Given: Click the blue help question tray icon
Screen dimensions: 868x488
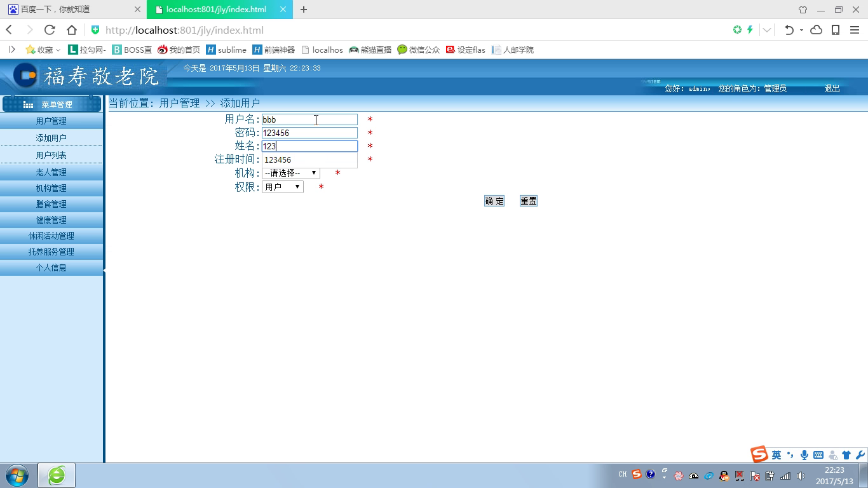Looking at the screenshot, I should click(650, 474).
